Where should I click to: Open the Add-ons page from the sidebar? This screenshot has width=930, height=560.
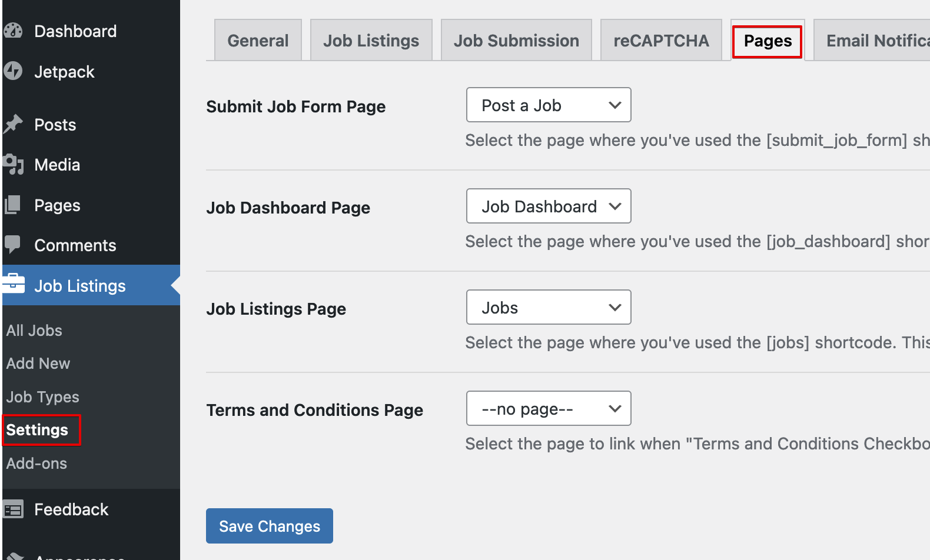pos(36,463)
